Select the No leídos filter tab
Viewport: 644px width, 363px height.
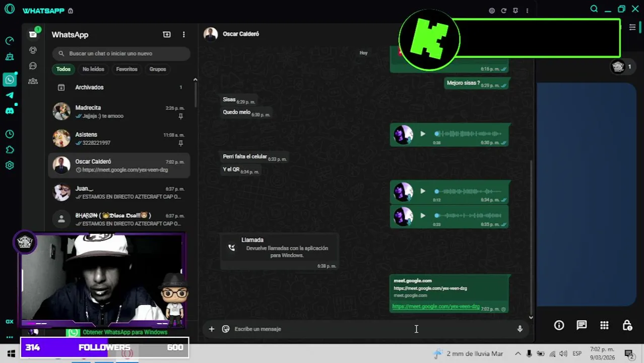(93, 69)
